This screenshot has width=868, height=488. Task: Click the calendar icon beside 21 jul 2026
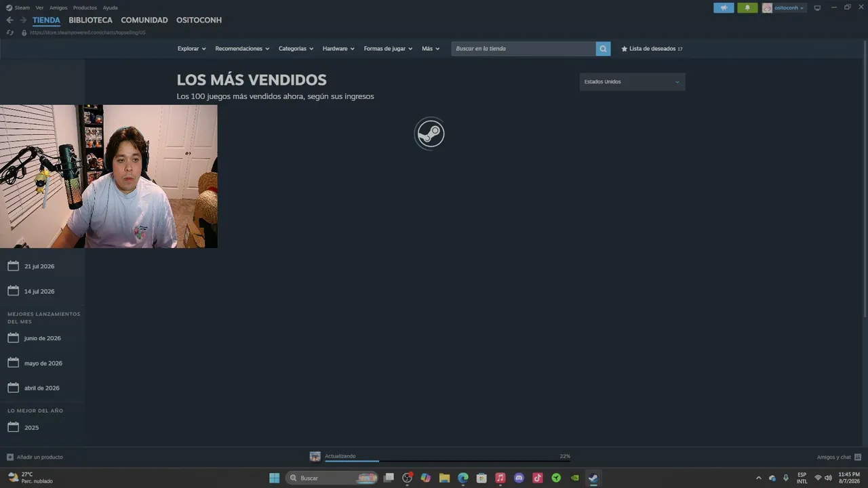click(x=13, y=266)
